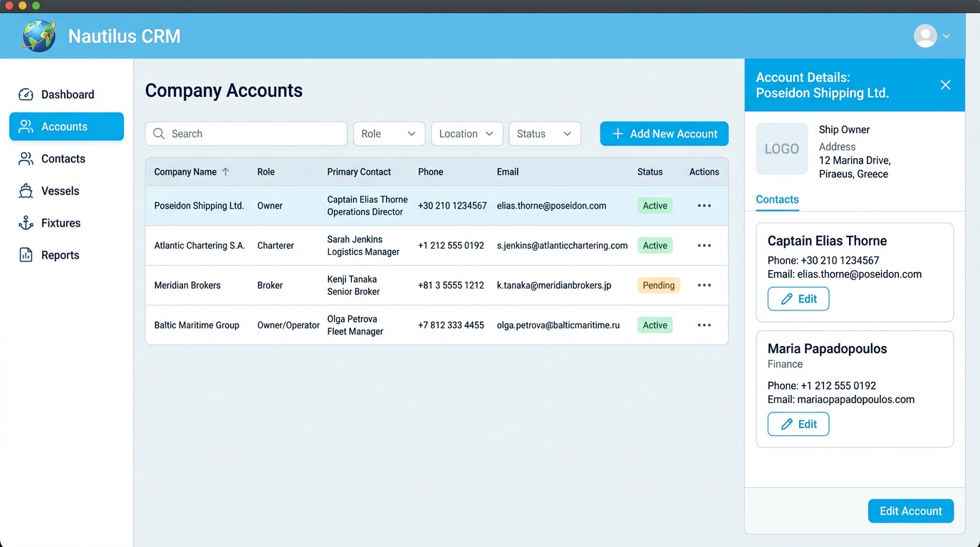Click inside the Search field

(246, 133)
